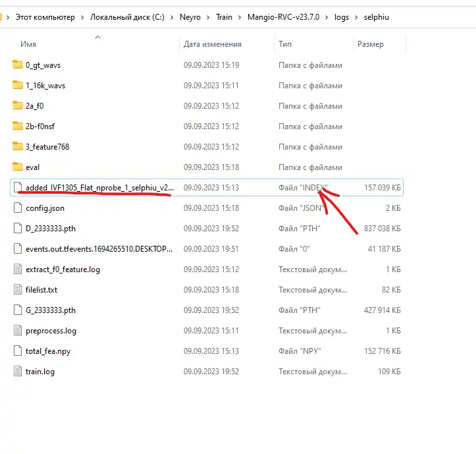Click the 09.09.2023 19:51 date cell
The image size is (476, 454).
tap(211, 249)
